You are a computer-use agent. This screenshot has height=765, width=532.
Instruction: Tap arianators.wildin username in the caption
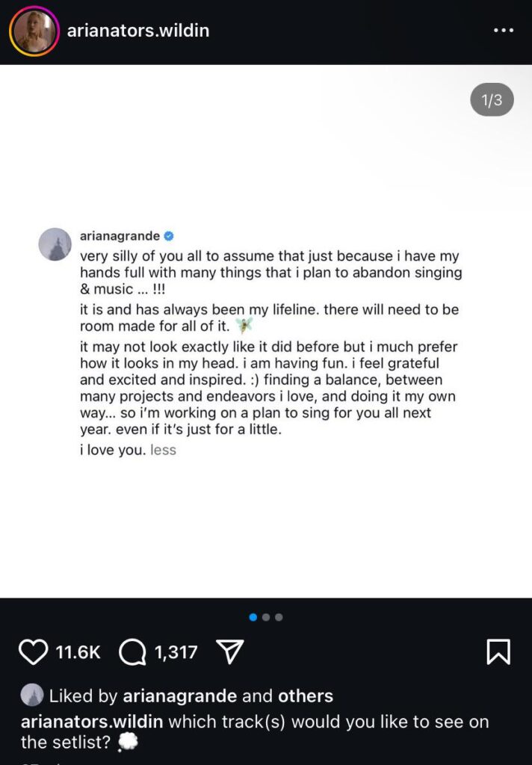[x=93, y=722]
